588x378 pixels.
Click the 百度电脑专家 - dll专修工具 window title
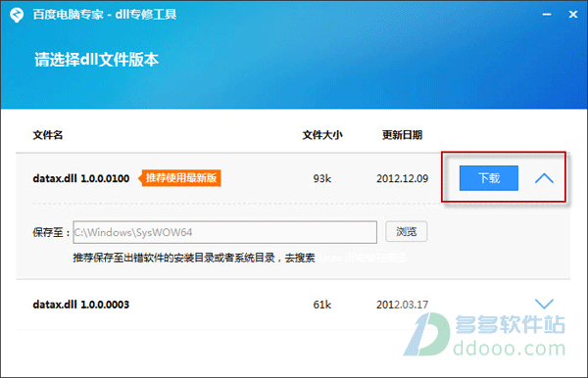click(x=105, y=15)
